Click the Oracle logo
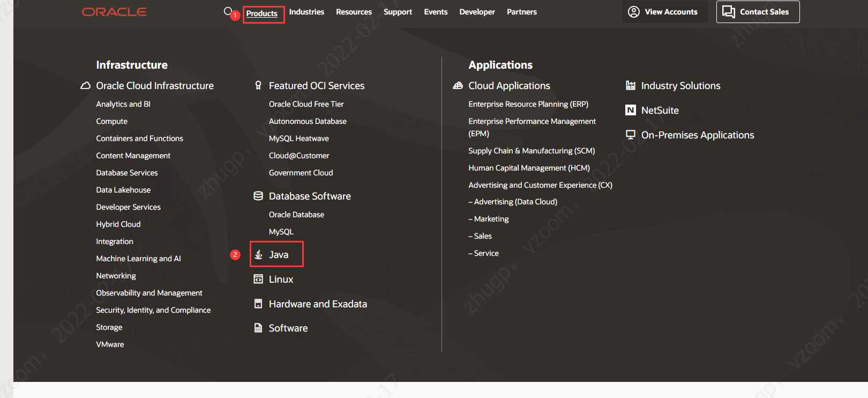The width and height of the screenshot is (868, 398). click(x=114, y=12)
